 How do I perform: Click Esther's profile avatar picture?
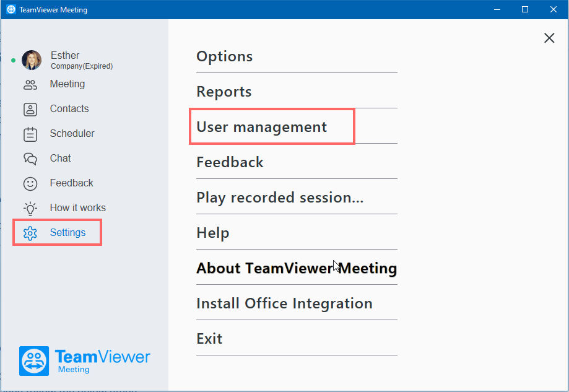pyautogui.click(x=32, y=60)
